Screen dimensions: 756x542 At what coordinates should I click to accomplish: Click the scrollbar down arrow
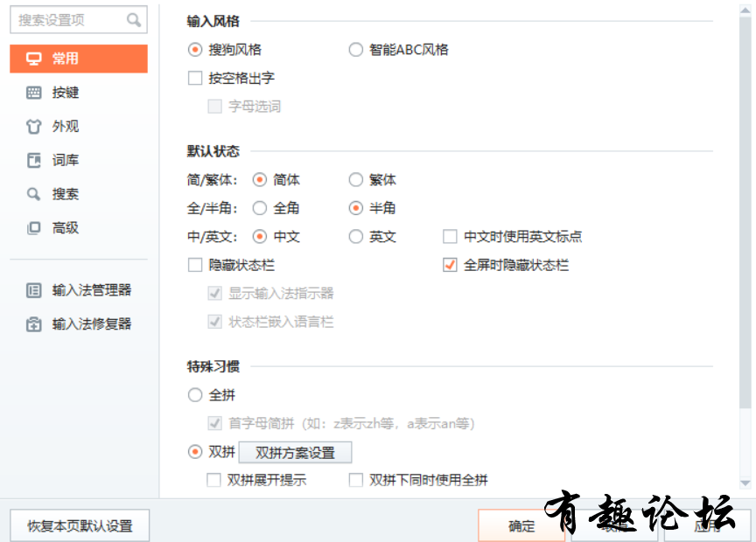pos(745,483)
